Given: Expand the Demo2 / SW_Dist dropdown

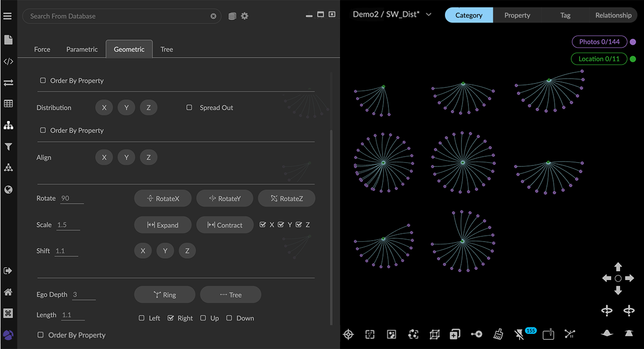Looking at the screenshot, I should click(x=428, y=15).
